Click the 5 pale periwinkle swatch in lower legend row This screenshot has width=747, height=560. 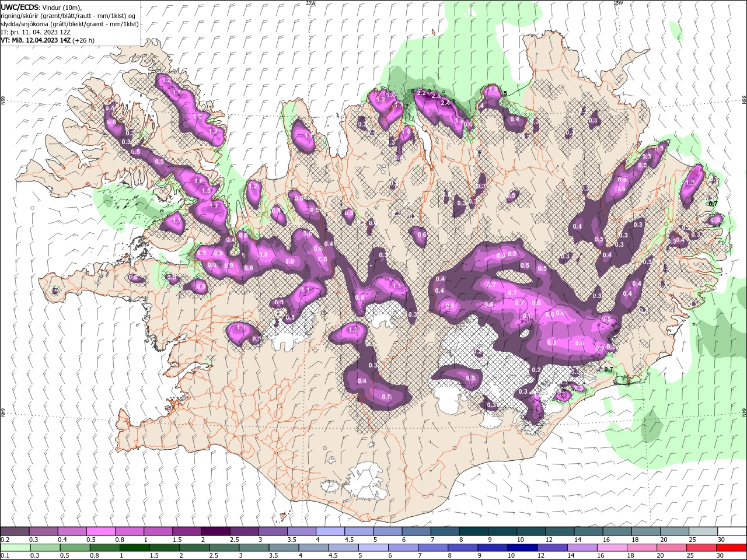tap(373, 548)
